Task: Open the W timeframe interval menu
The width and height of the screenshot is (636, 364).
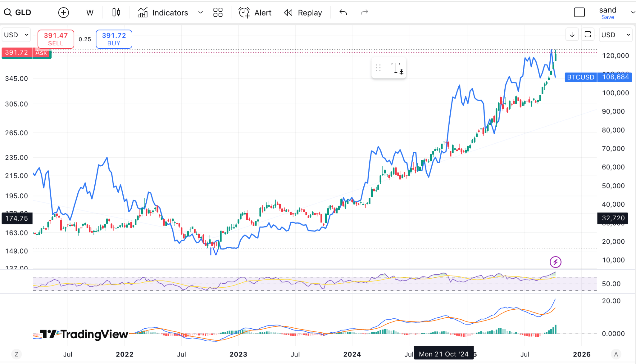Action: [89, 12]
